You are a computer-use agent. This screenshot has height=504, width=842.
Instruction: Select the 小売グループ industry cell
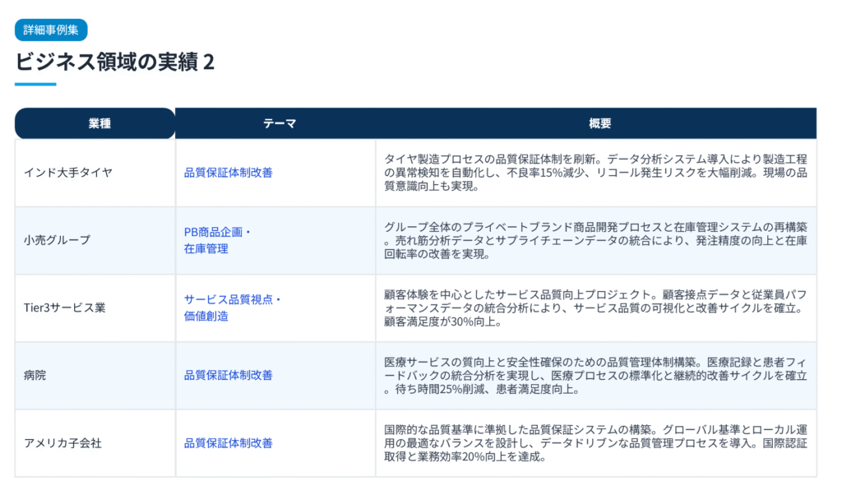(57, 240)
